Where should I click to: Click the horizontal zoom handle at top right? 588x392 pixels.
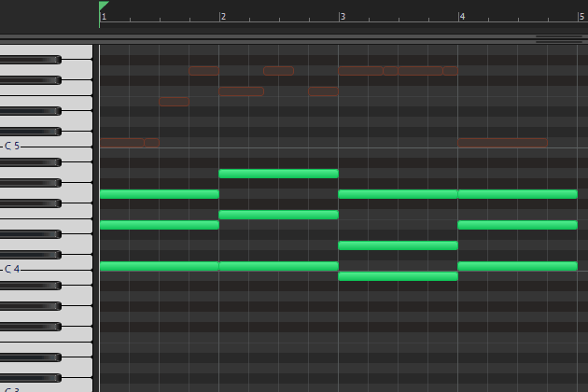tap(558, 39)
